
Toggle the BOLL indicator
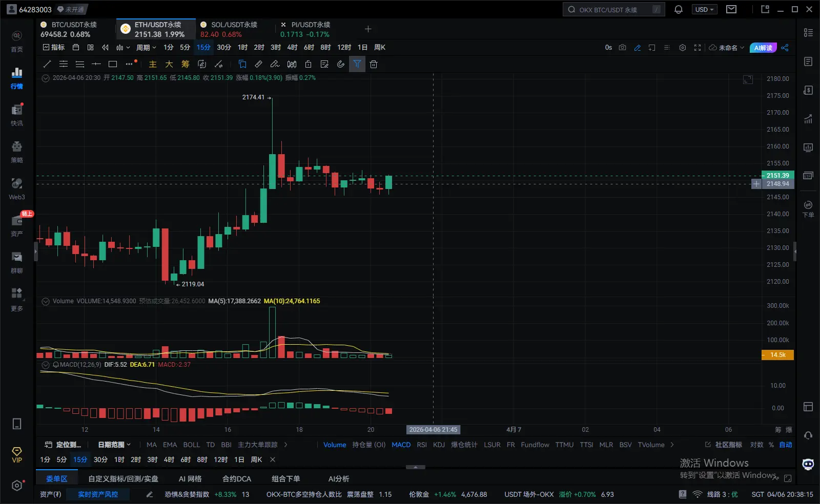click(x=192, y=445)
